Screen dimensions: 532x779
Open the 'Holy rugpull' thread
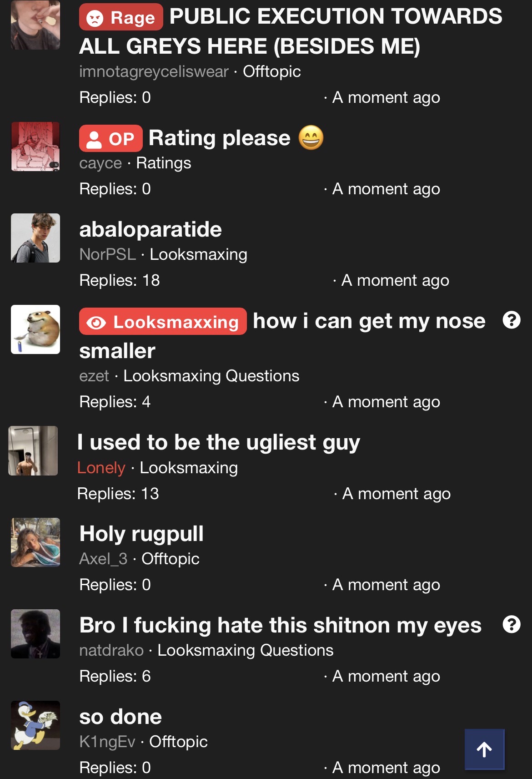coord(141,534)
